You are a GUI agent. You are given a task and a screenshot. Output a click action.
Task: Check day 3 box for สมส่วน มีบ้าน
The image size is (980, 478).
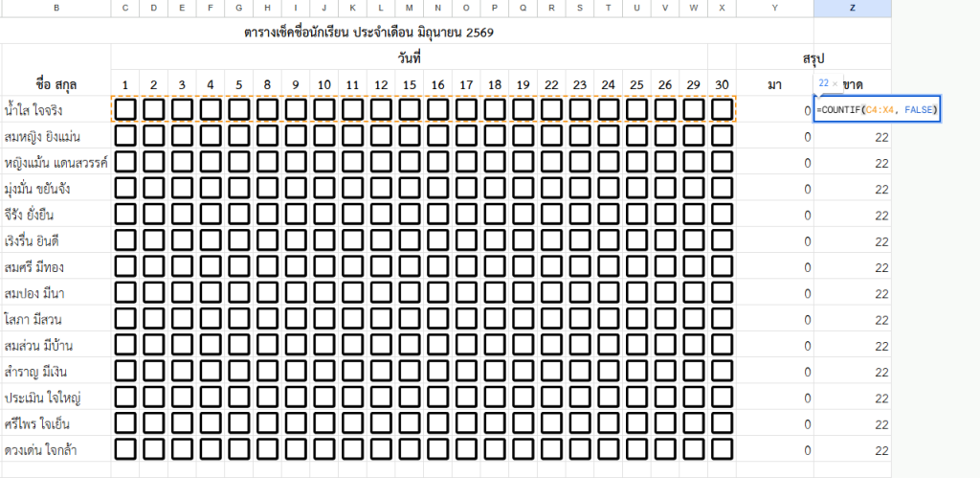point(182,346)
